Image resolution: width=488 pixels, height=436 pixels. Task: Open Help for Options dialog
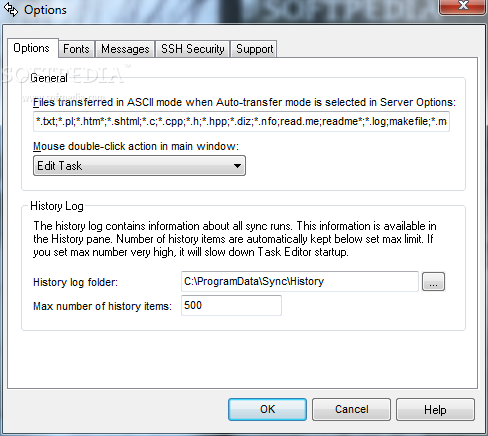[x=435, y=409]
